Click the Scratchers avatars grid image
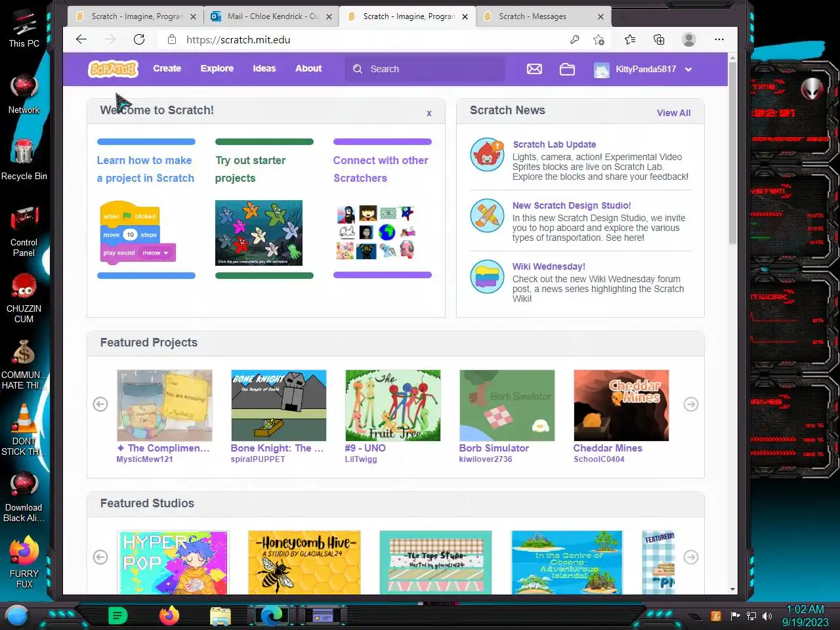This screenshot has width=840, height=630. click(377, 232)
